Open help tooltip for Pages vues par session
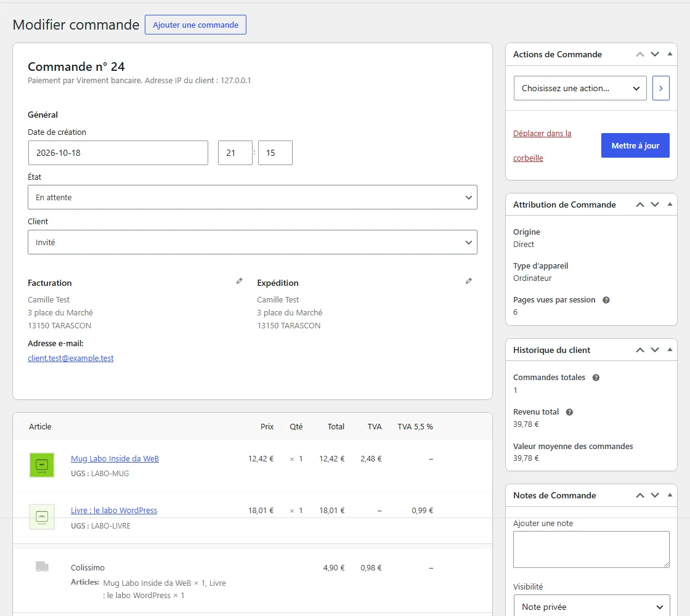The width and height of the screenshot is (690, 616). tap(606, 300)
